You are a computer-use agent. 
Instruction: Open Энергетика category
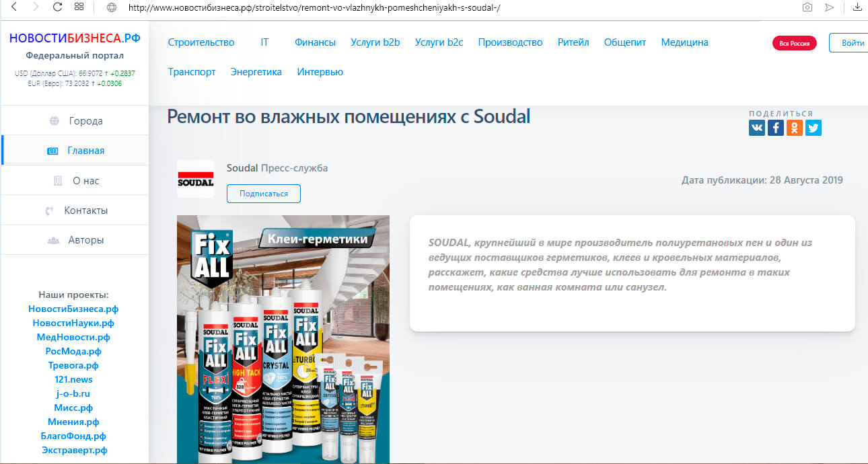click(256, 72)
